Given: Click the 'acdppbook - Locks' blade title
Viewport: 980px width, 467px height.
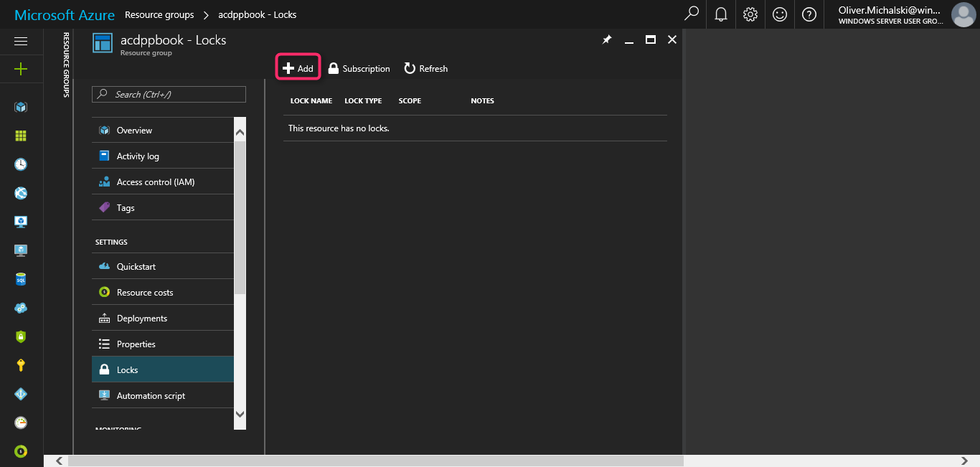Looking at the screenshot, I should [174, 40].
